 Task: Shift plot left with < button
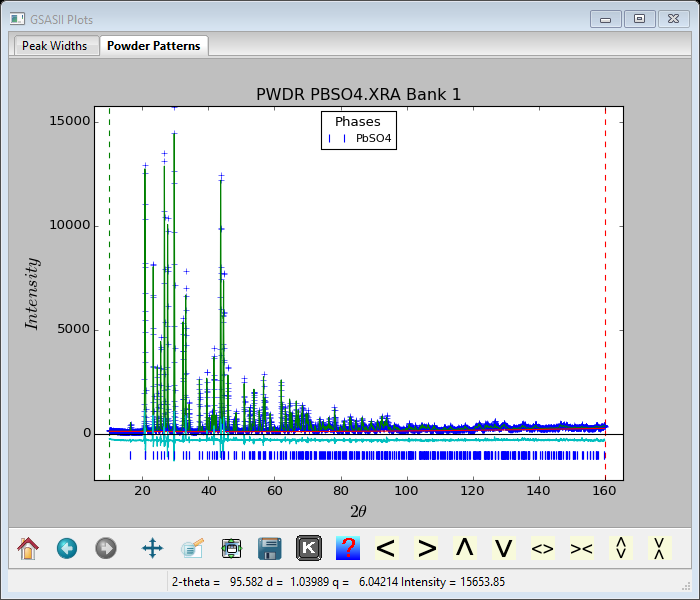(387, 548)
